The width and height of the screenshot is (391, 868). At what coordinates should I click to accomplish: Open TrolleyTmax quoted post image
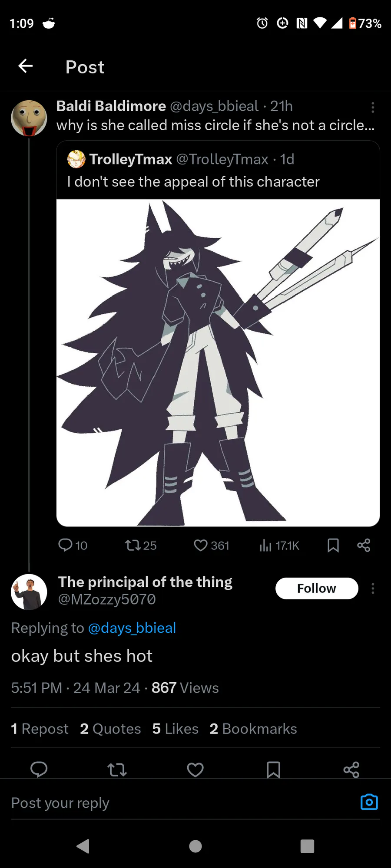point(218,362)
